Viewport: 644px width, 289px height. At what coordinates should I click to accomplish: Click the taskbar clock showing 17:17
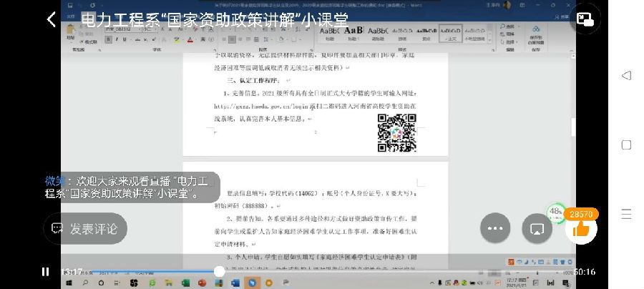(515, 283)
